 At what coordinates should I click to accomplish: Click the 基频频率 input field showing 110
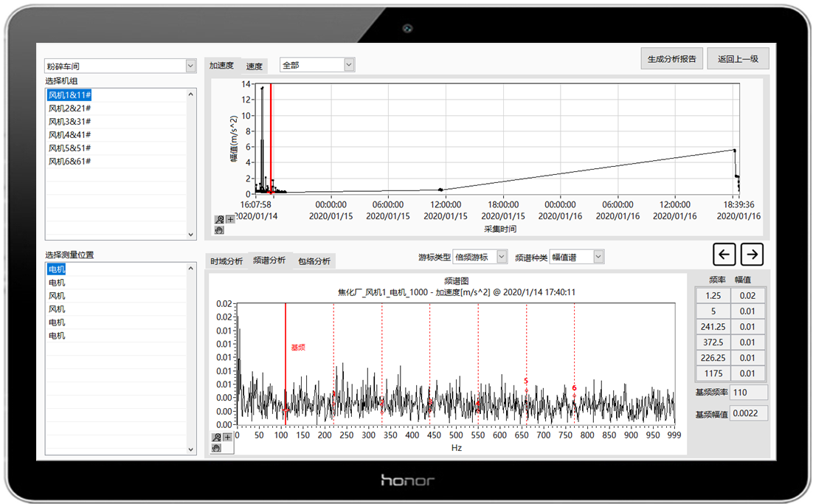[x=748, y=392]
